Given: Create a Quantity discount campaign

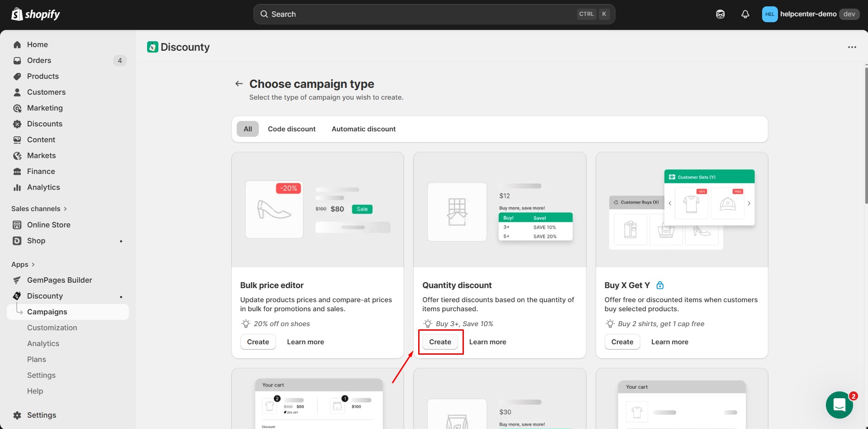Looking at the screenshot, I should [440, 342].
